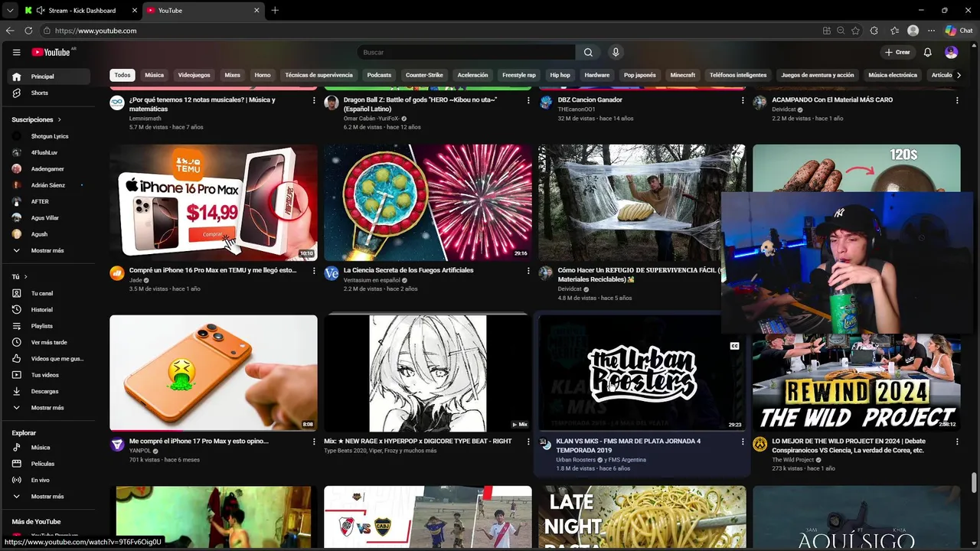Open the browser tab list dropdown
Image resolution: width=980 pixels, height=551 pixels.
[10, 10]
